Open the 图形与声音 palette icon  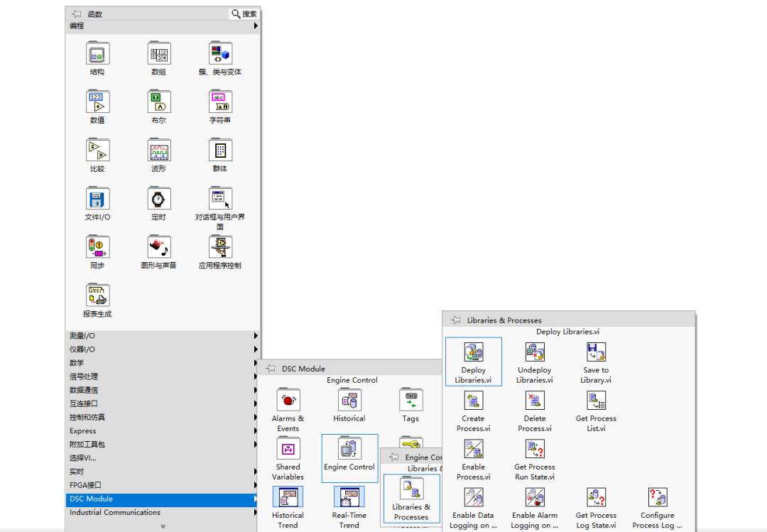pyautogui.click(x=159, y=246)
